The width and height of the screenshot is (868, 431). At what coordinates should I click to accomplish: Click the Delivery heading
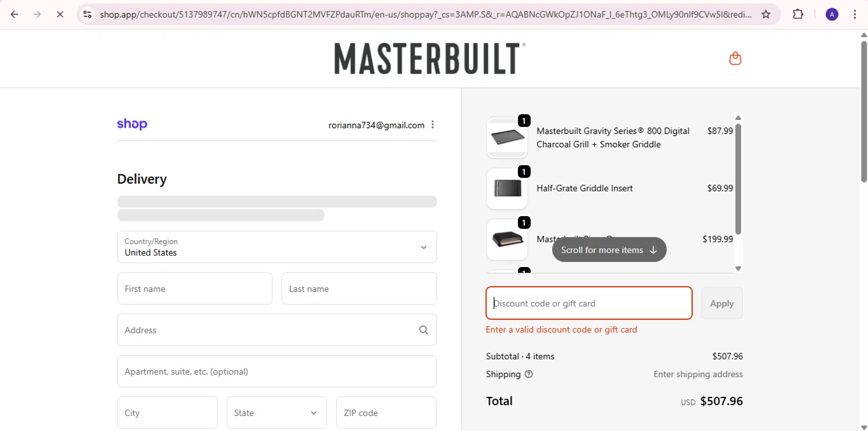(x=142, y=179)
